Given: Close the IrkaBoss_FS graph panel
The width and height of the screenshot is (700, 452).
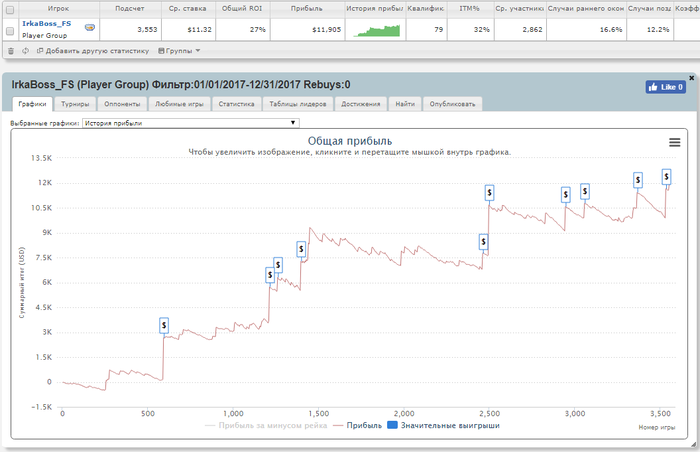Looking at the screenshot, I should click(x=692, y=78).
